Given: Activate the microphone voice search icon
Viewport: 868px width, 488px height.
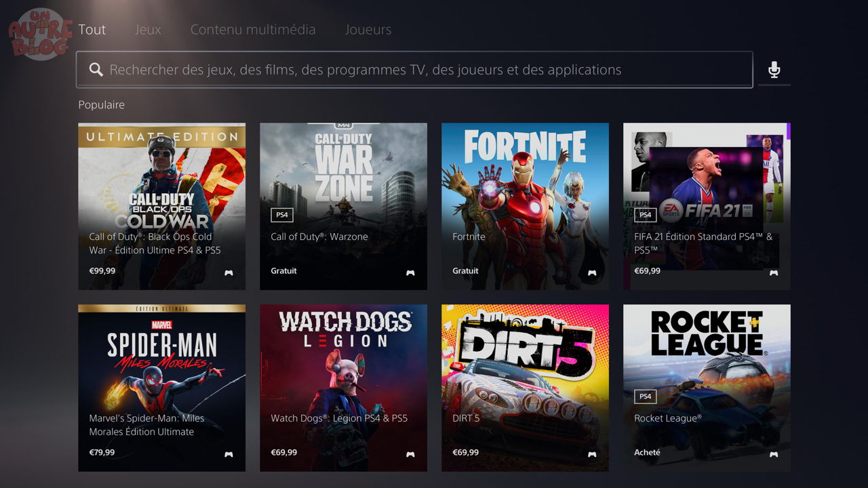Looking at the screenshot, I should click(x=774, y=70).
